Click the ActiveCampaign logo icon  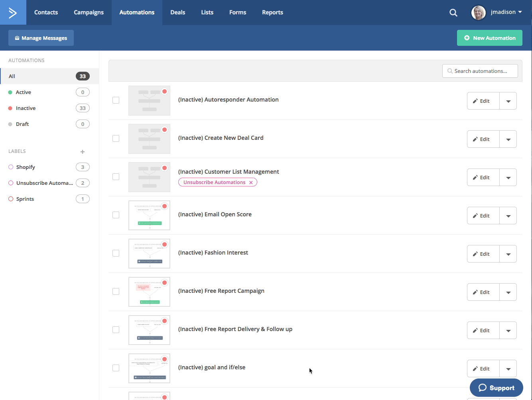click(13, 12)
